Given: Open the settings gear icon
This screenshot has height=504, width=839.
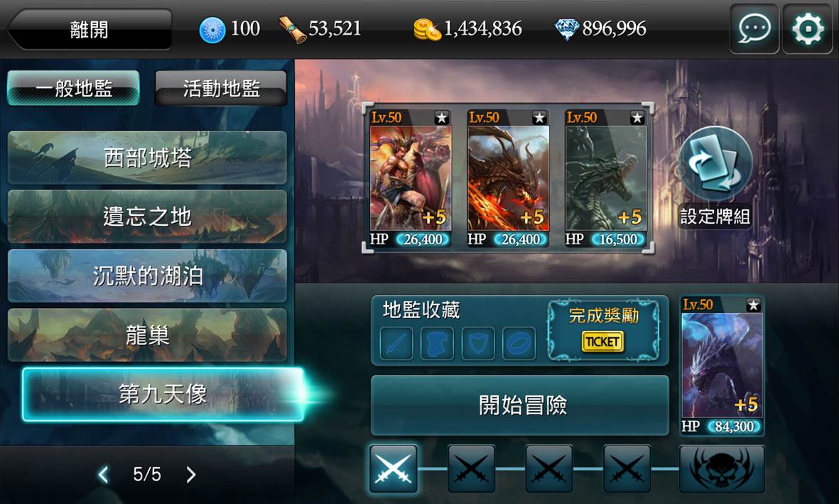Looking at the screenshot, I should (x=808, y=28).
